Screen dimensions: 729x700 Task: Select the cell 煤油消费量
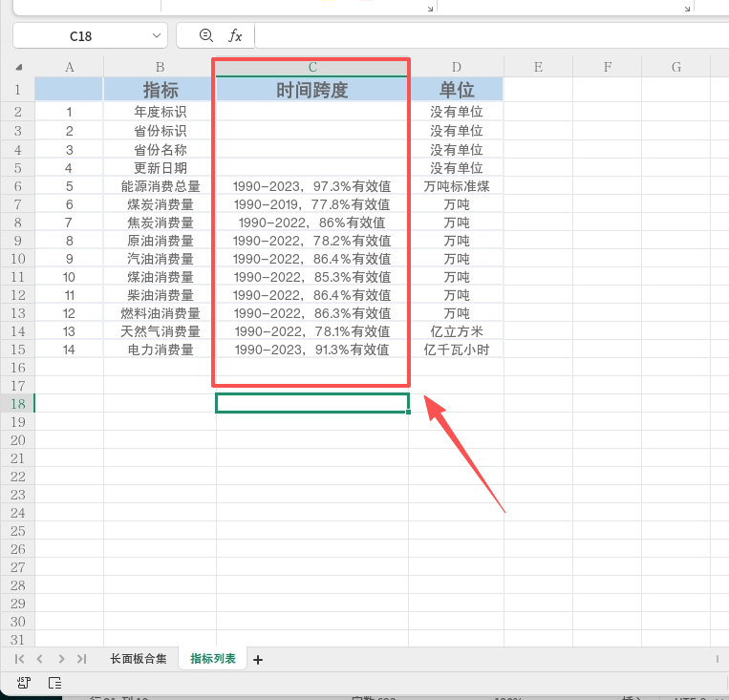pyautogui.click(x=160, y=277)
